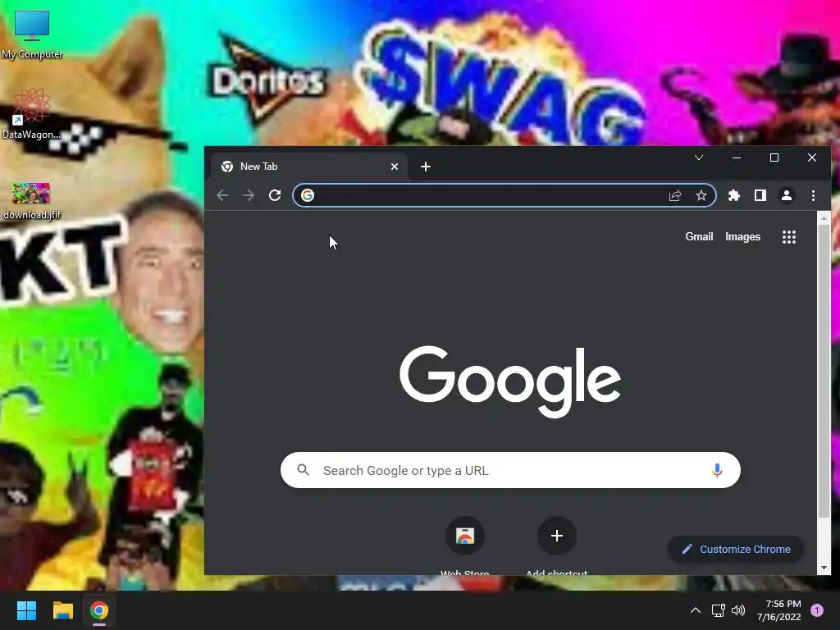Open Chrome's three-dot menu

point(813,195)
